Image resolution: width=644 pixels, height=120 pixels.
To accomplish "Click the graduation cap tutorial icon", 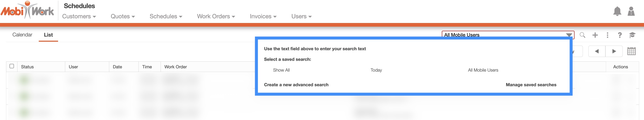I will (632, 35).
